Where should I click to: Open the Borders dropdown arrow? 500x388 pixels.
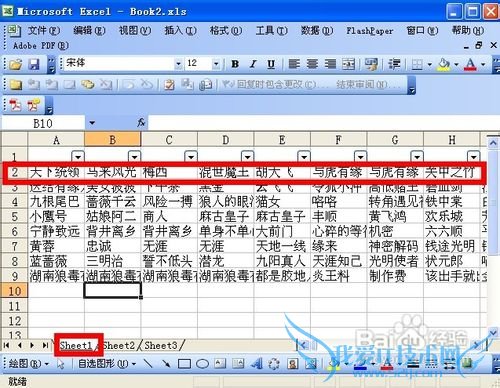pos(430,64)
